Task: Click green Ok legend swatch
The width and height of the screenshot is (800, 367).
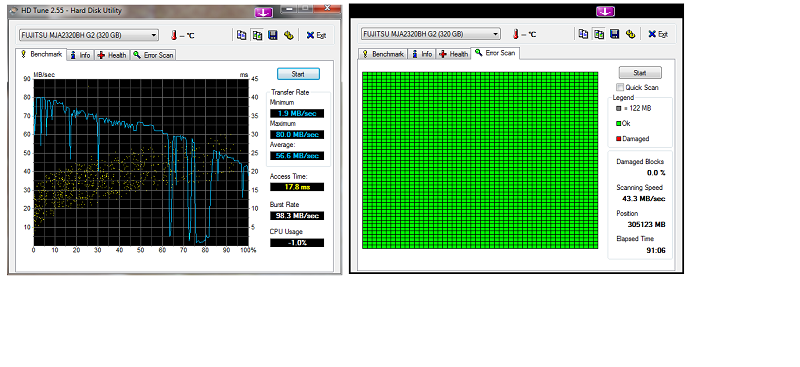Action: (x=618, y=124)
